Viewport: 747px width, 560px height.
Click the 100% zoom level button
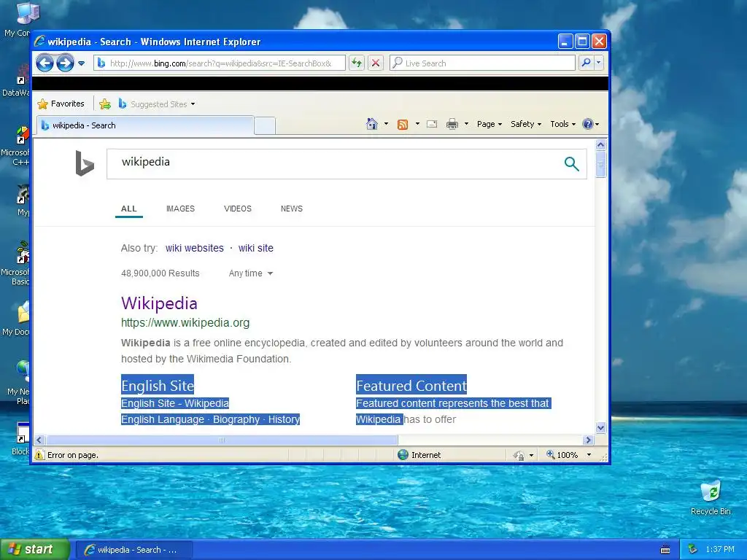click(x=562, y=455)
